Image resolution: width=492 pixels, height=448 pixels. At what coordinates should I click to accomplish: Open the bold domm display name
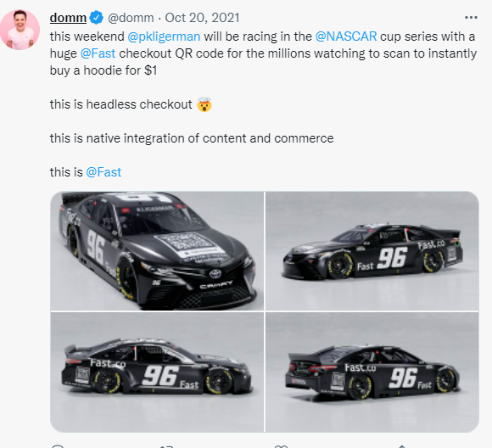(68, 18)
